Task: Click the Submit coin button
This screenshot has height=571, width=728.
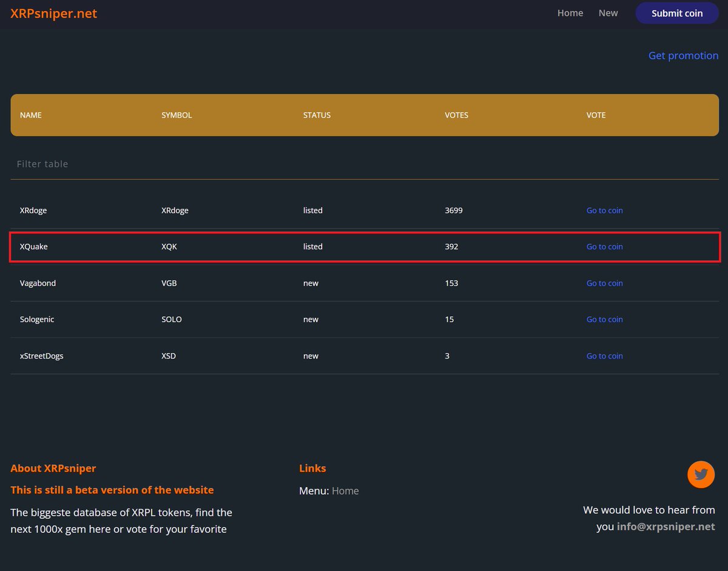Action: (x=677, y=13)
